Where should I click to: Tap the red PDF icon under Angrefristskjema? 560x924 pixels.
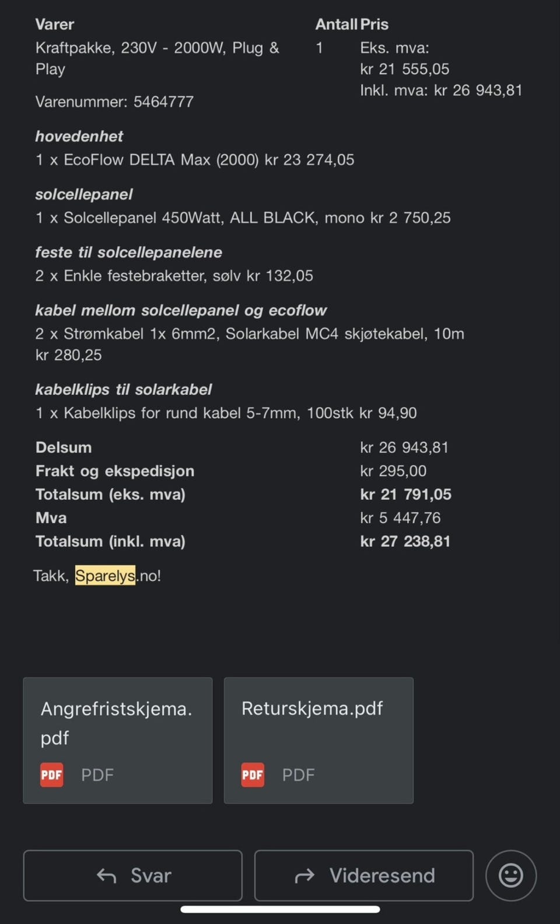click(x=52, y=775)
